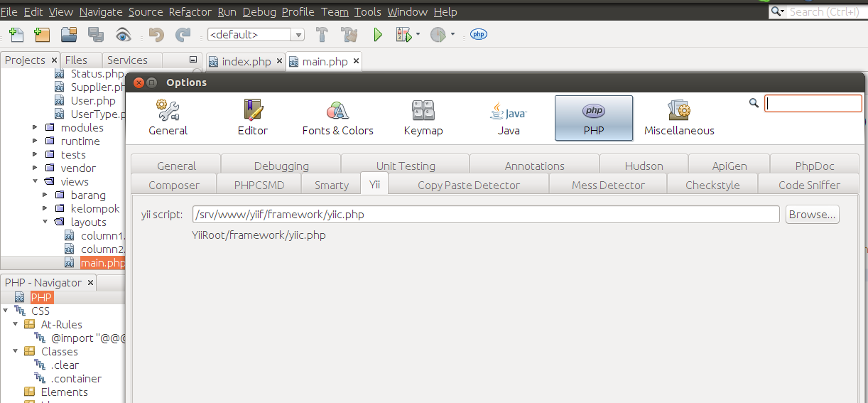Open the configuration <default> combo box
Screen dimensions: 868x403
[x=256, y=34]
